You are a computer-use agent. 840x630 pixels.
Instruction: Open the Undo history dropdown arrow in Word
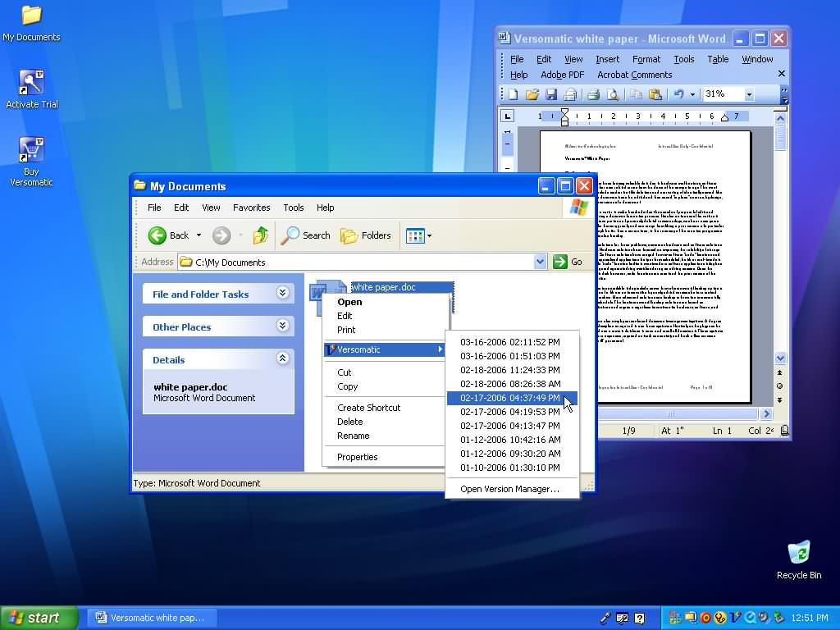click(x=692, y=95)
